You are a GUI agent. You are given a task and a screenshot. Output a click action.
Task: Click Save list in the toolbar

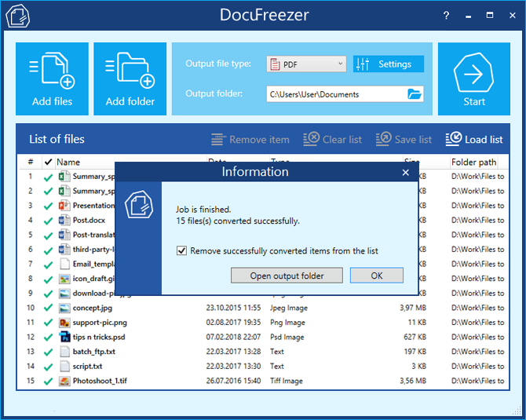pyautogui.click(x=404, y=139)
